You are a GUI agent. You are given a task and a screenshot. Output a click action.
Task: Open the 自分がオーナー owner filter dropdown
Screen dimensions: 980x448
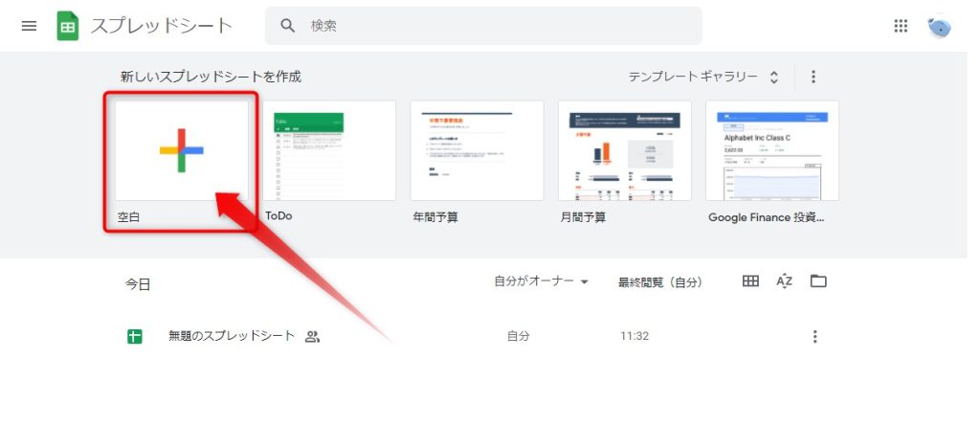pos(542,281)
